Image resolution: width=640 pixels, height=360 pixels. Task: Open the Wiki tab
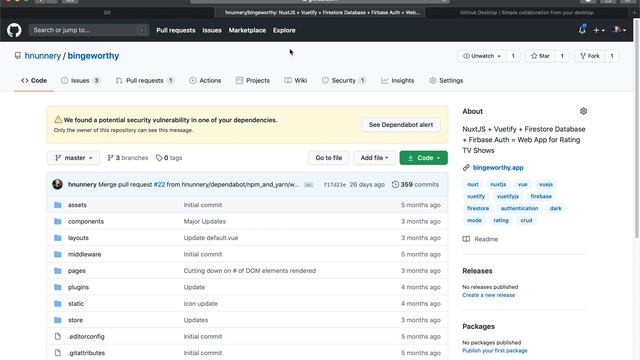pyautogui.click(x=296, y=80)
